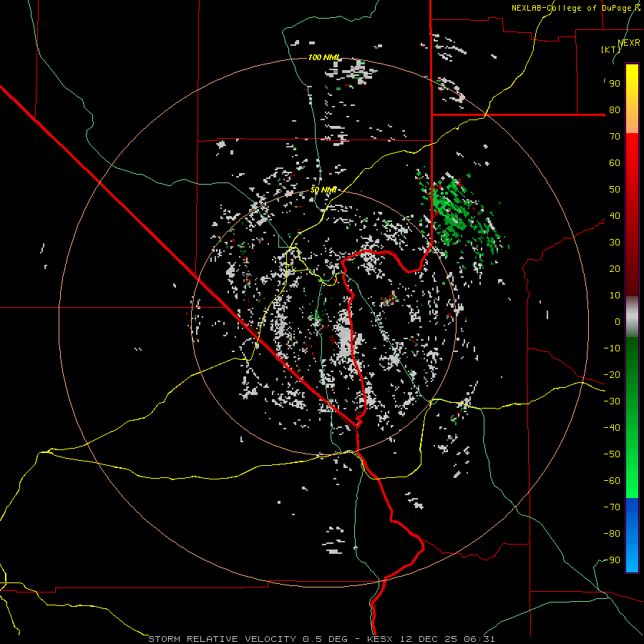Click the -20 value on the scale

tap(612, 375)
